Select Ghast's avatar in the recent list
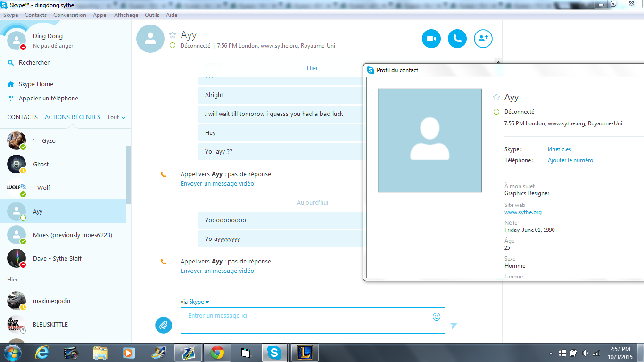644x362 pixels. point(17,164)
